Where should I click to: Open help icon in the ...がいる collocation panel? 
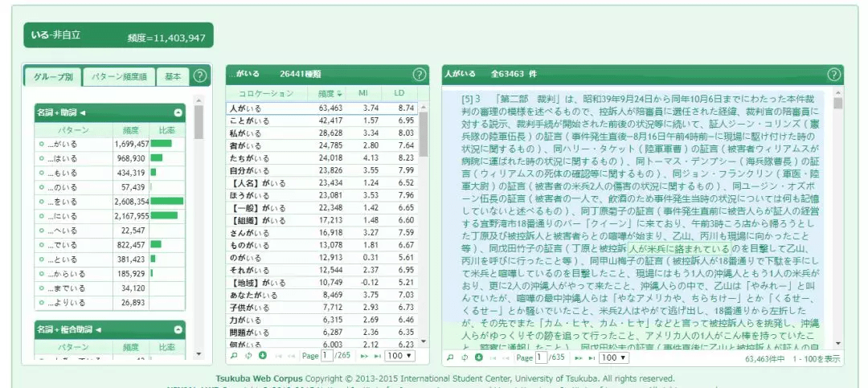pos(419,74)
